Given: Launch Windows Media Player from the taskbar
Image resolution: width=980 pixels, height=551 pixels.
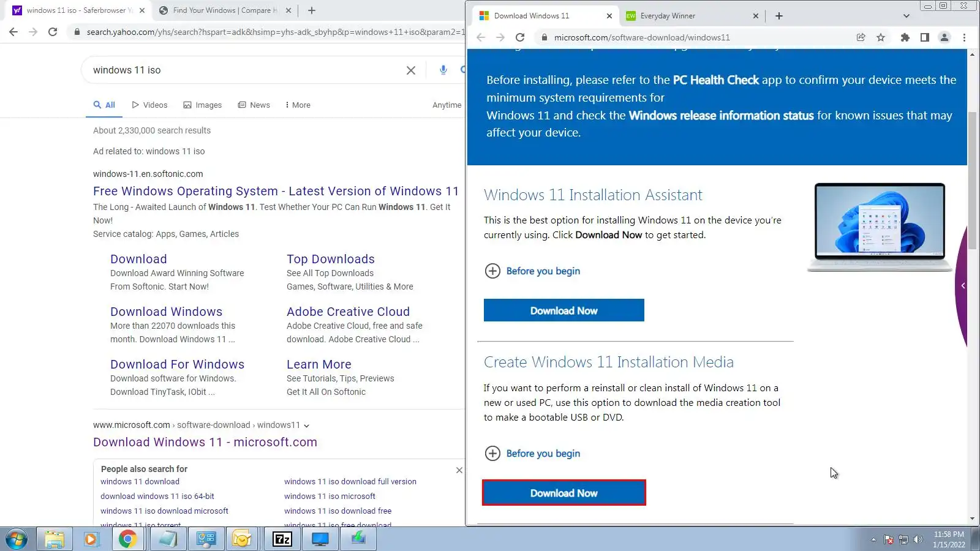Looking at the screenshot, I should 91,539.
